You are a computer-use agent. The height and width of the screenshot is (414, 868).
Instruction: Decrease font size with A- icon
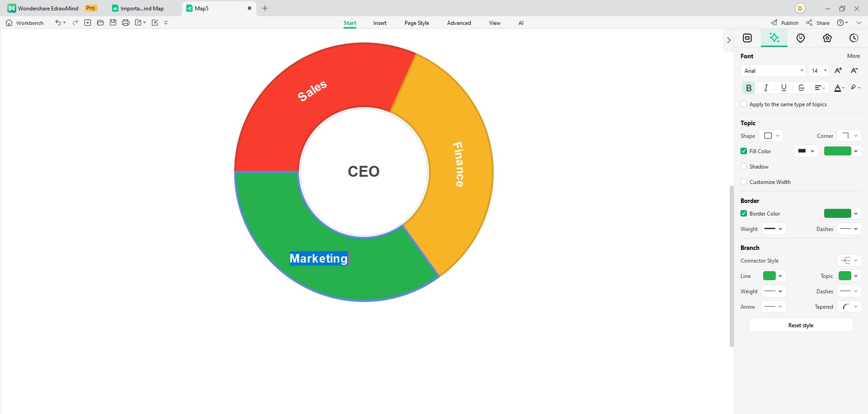(x=854, y=71)
